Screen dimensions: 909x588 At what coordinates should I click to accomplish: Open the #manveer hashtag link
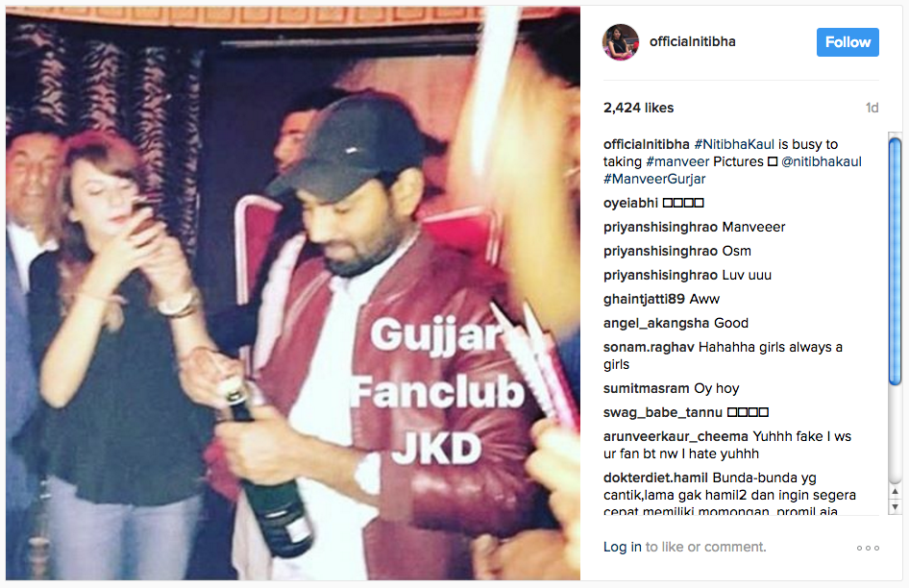pos(677,161)
